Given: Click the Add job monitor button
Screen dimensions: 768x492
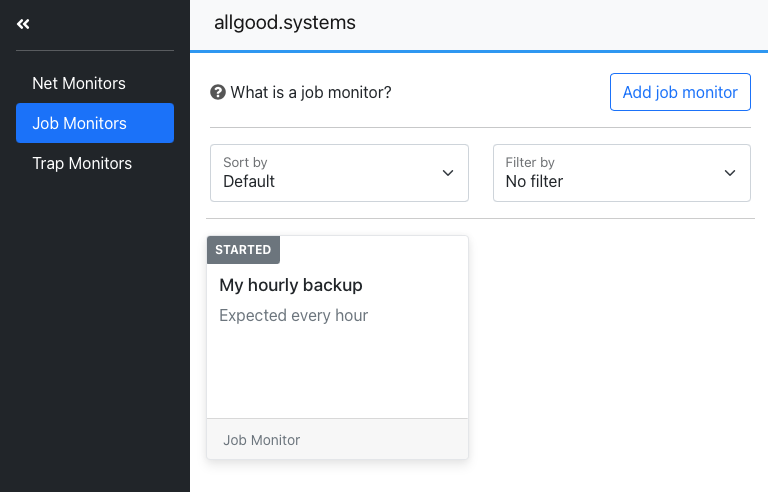Looking at the screenshot, I should pyautogui.click(x=680, y=92).
